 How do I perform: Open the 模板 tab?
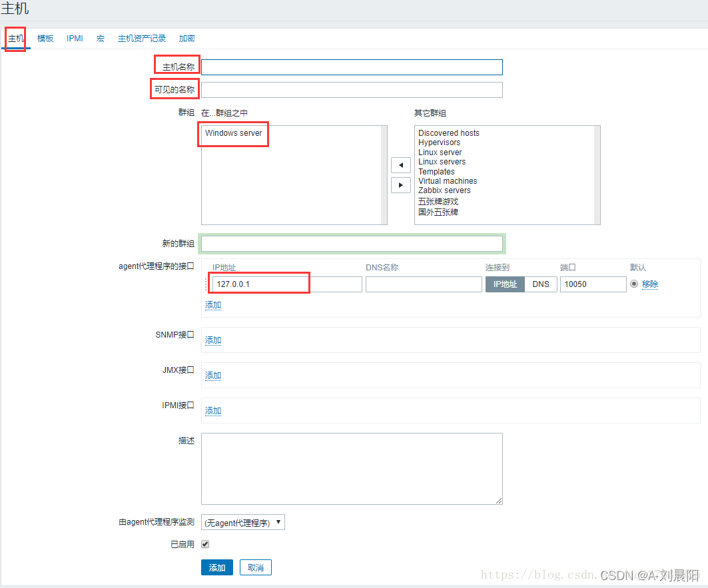click(x=45, y=39)
